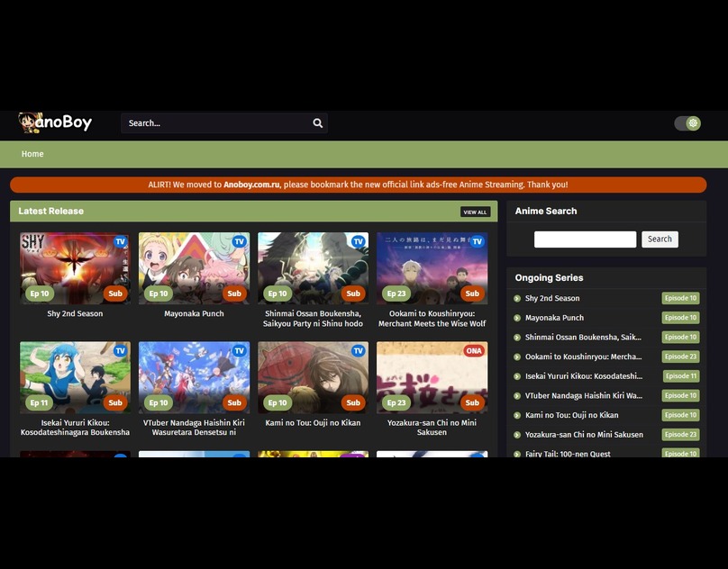Click Episode 23 button beside Ookami to Koushinryou
Viewport: 728px width, 569px height.
pyautogui.click(x=680, y=357)
